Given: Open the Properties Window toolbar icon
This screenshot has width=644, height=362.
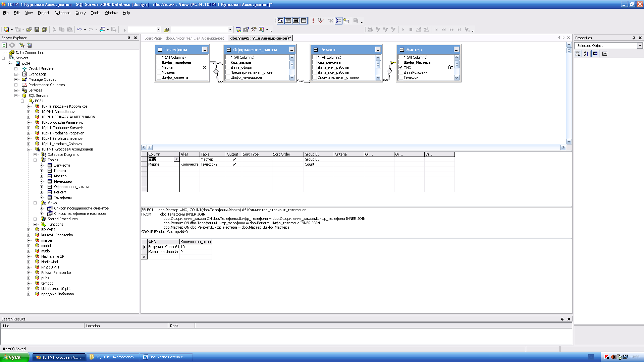Looking at the screenshot, I should 246,29.
